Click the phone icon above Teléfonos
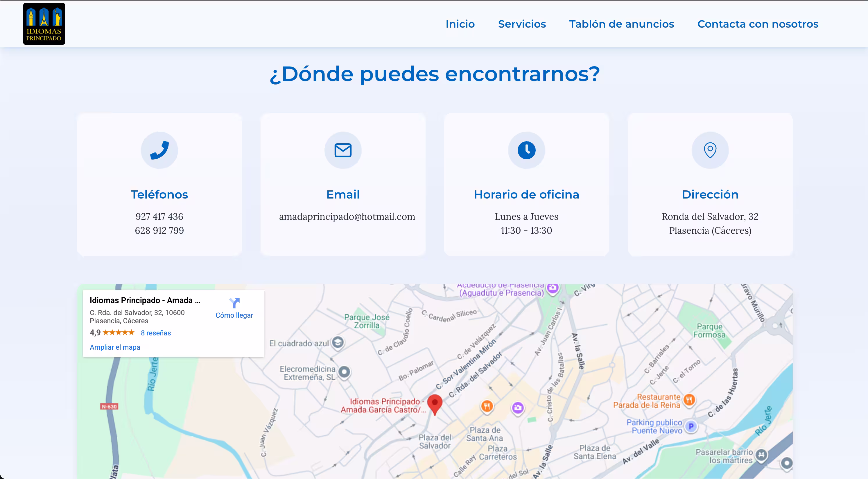The height and width of the screenshot is (479, 868). tap(159, 150)
